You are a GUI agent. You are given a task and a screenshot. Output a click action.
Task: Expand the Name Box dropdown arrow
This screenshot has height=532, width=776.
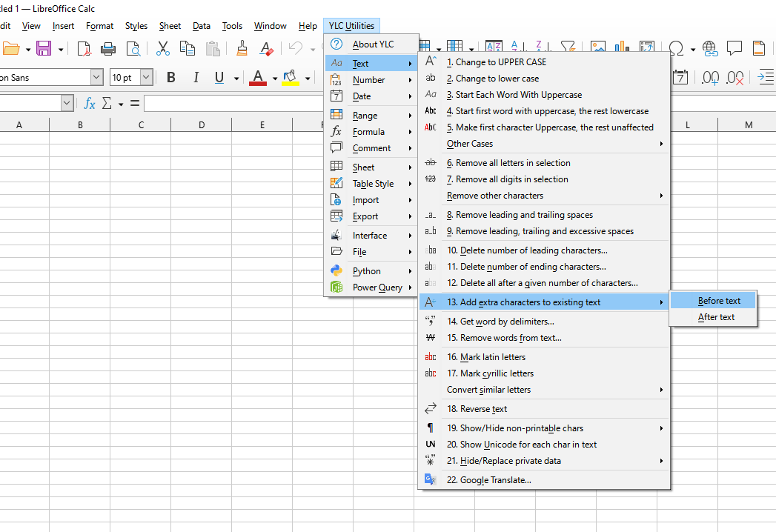pos(67,104)
